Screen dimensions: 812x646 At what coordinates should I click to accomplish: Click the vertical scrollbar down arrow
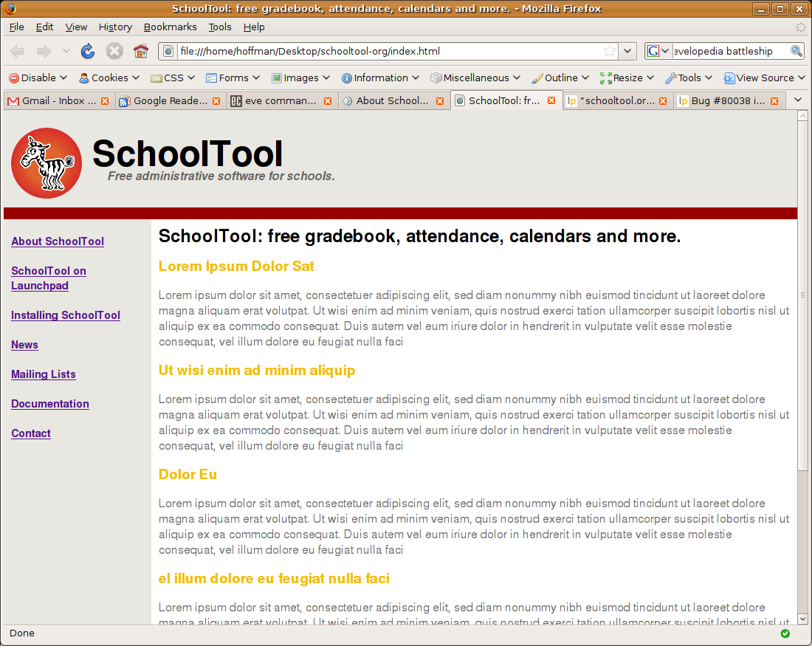pos(803,619)
